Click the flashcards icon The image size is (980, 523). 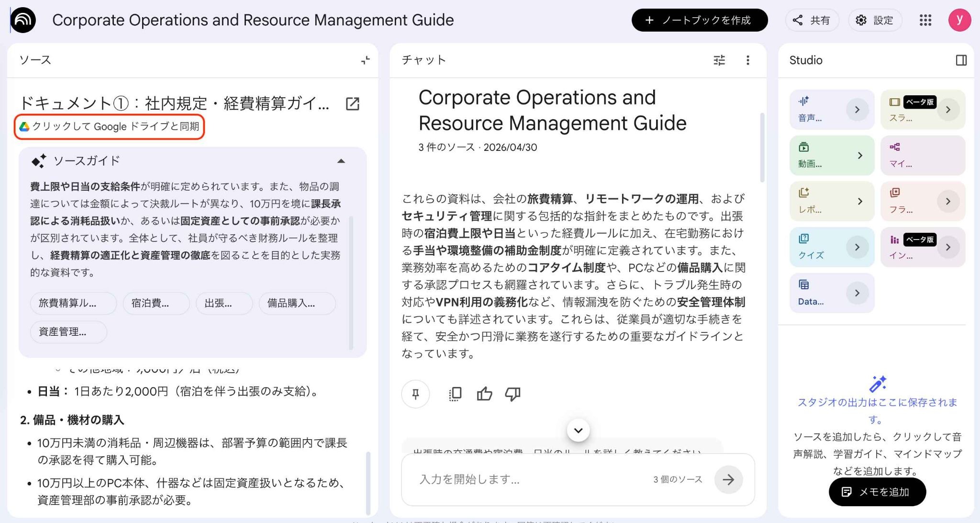click(895, 193)
